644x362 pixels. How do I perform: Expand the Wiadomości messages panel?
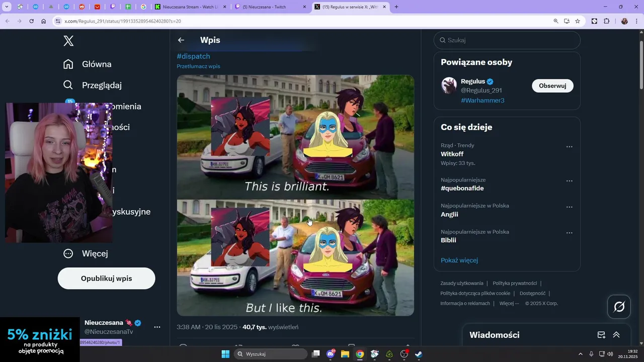616,335
